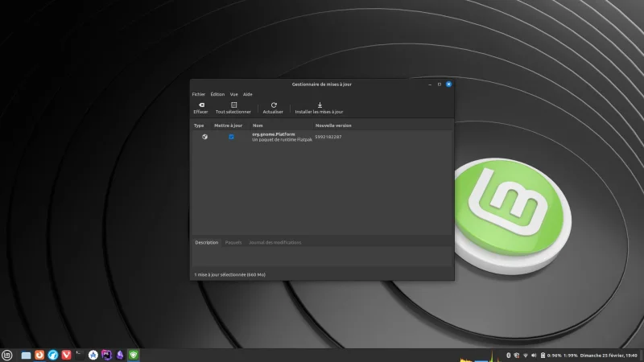Minimize the update manager window
644x362 pixels.
[430, 84]
